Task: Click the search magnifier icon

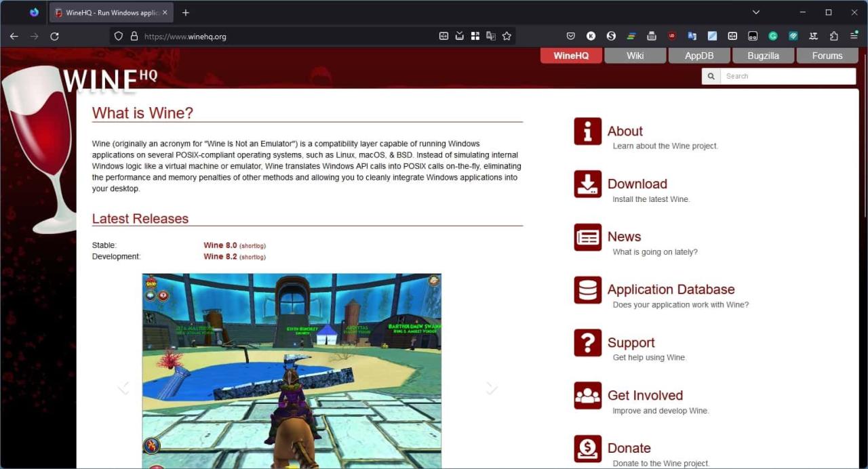Action: [711, 77]
